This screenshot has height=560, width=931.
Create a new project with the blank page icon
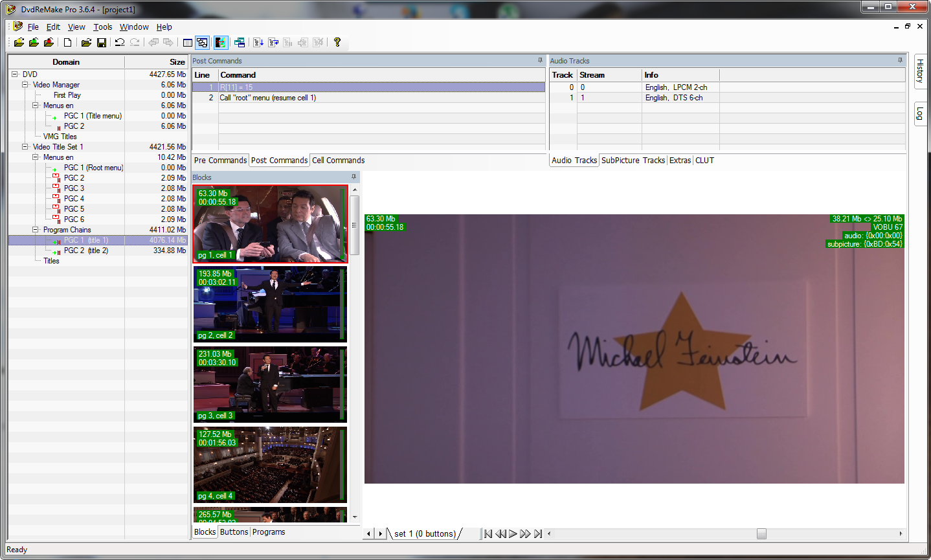[67, 42]
